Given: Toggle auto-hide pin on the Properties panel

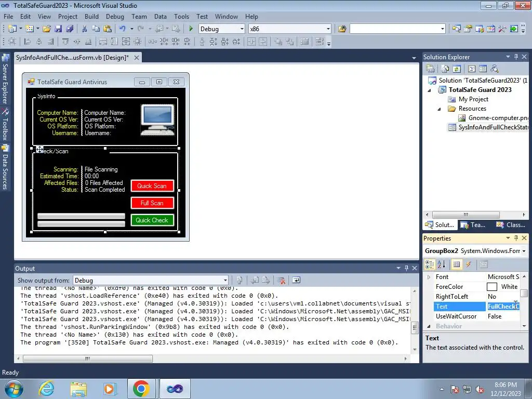Looking at the screenshot, I should click(x=516, y=238).
